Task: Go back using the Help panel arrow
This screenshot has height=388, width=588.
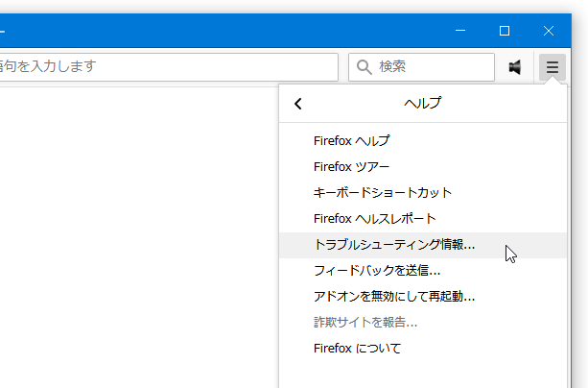Action: click(298, 104)
